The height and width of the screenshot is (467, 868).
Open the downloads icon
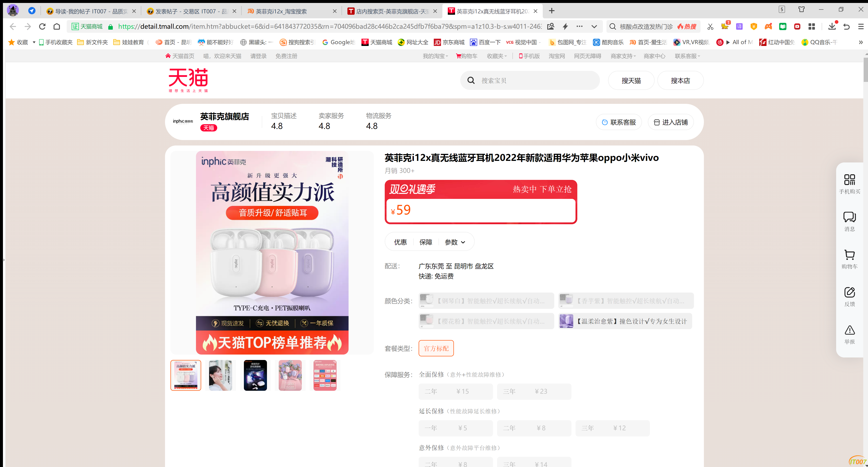pos(832,26)
